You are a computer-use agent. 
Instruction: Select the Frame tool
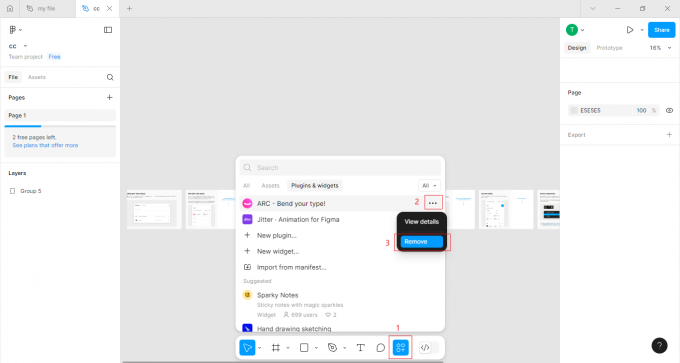(x=275, y=348)
